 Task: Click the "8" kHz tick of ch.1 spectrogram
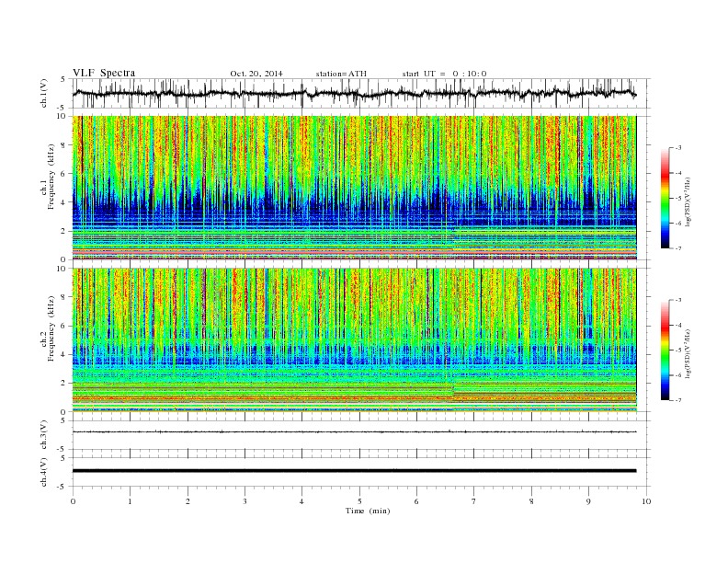point(63,145)
